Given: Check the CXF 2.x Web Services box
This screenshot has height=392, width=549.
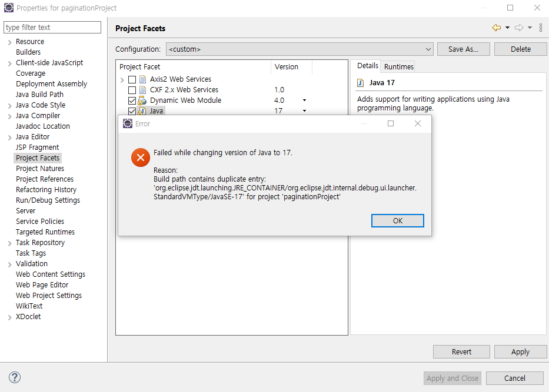Looking at the screenshot, I should [x=132, y=91].
